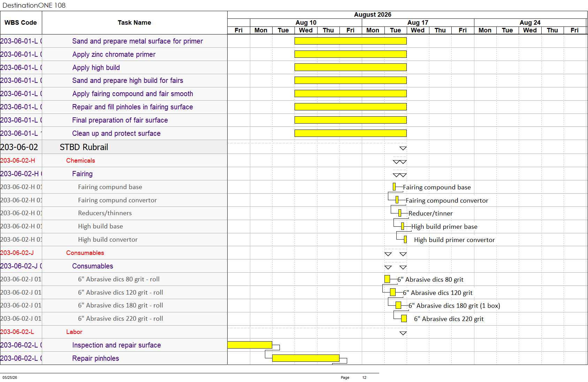Click the Labor row summary triangle marker
Screen dimensions: 588x382
(403, 333)
